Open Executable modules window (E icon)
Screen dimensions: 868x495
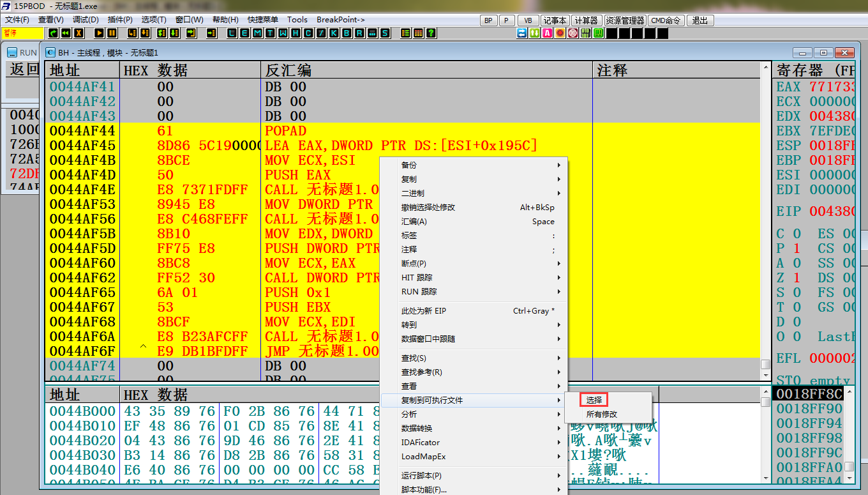pos(245,33)
